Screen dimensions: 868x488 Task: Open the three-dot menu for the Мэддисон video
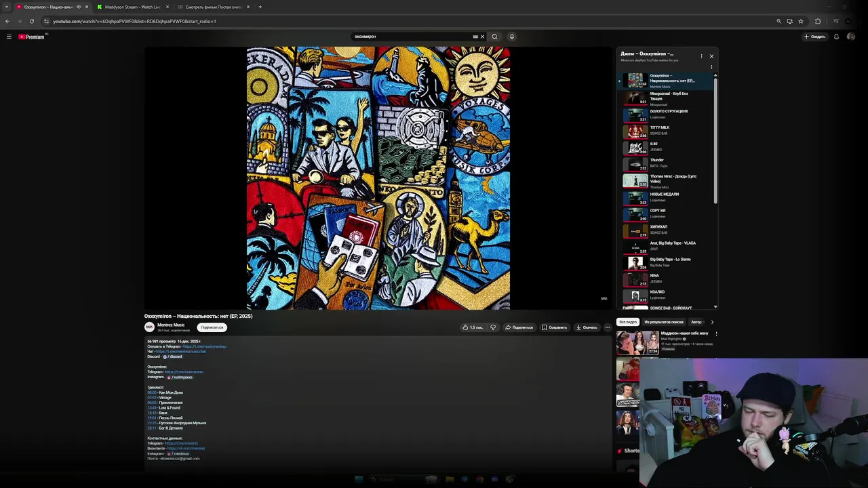(716, 333)
